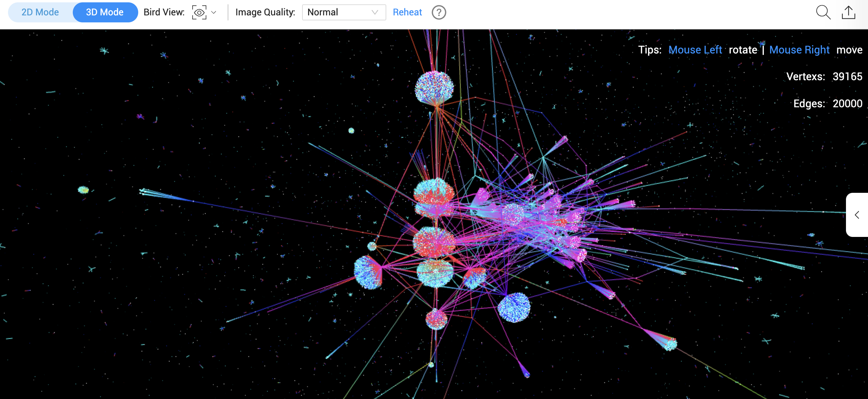Click the small yellow cluster on the left
This screenshot has height=399, width=868.
83,189
